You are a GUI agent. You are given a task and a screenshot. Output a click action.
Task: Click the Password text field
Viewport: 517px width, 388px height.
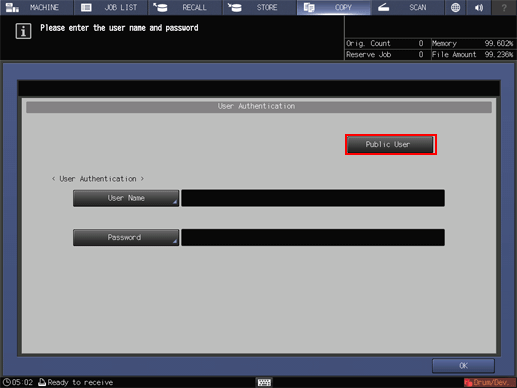coord(313,238)
